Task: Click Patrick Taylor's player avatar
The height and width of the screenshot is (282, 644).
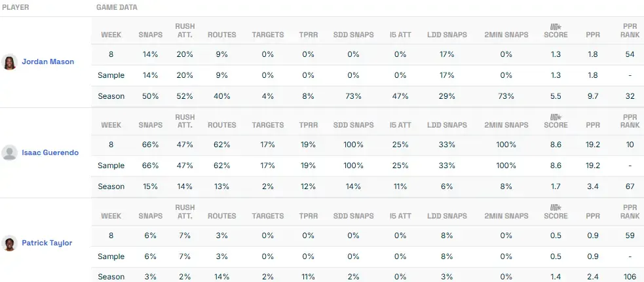Action: [9, 243]
